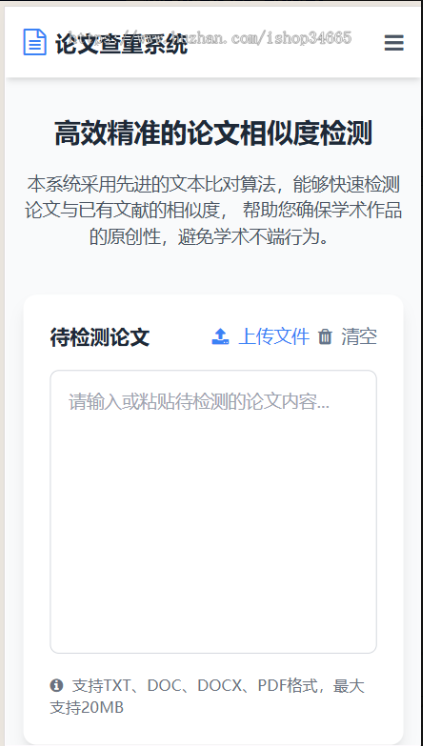Click the blank header area beside the title

point(285,43)
